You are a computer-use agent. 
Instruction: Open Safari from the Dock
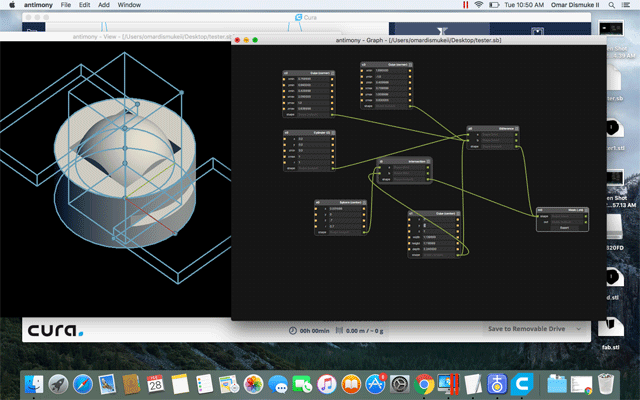tap(83, 384)
